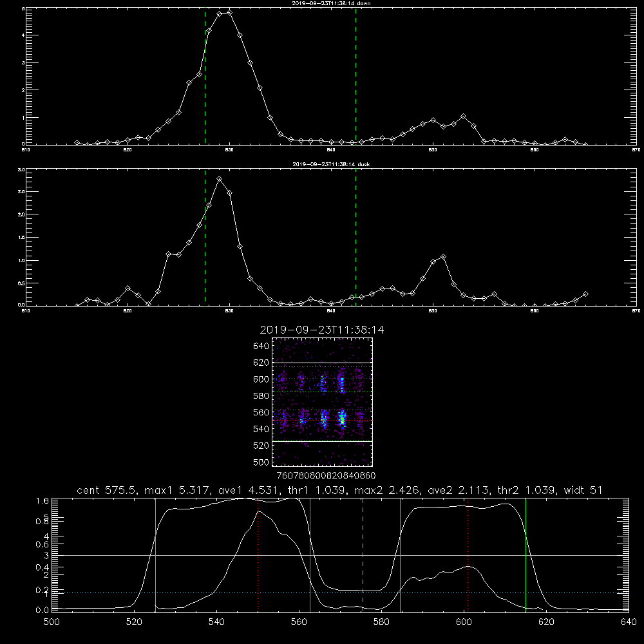This screenshot has height=644, width=644.
Task: Click the 'thr2 1.039' value
Action: click(527, 490)
